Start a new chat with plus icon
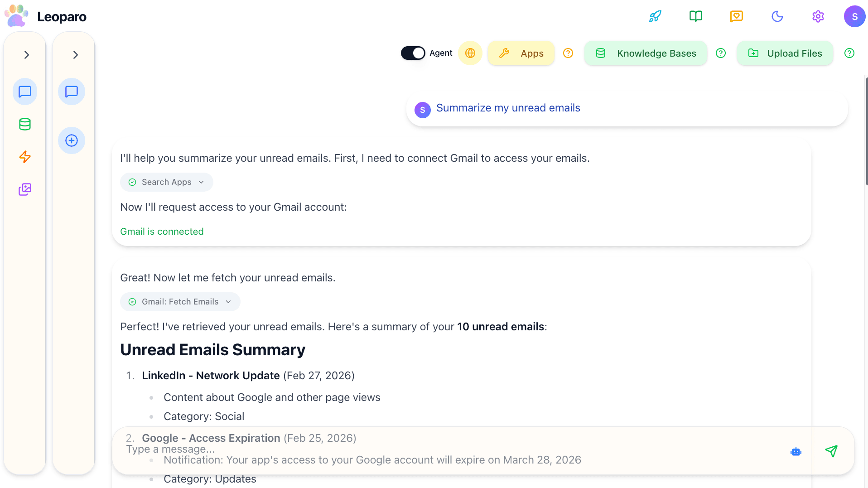Image resolution: width=868 pixels, height=488 pixels. 72,140
